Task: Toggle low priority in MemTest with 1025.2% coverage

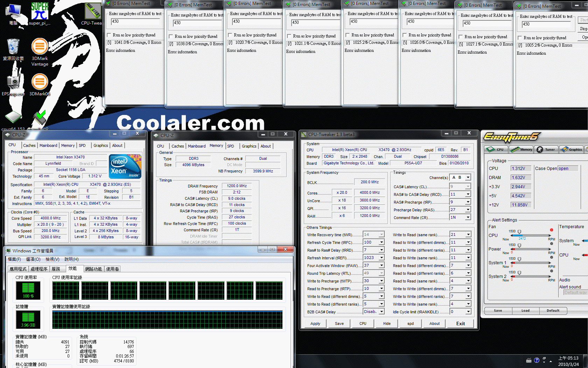Action: [348, 35]
